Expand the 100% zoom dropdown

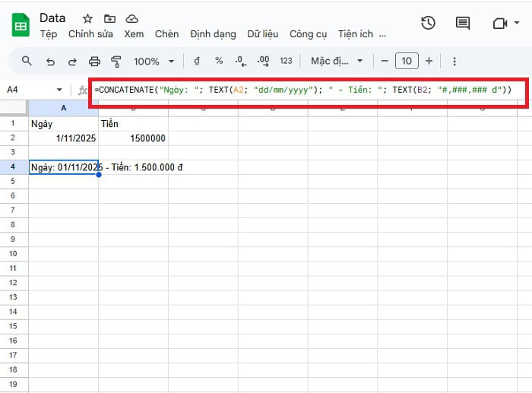click(154, 61)
